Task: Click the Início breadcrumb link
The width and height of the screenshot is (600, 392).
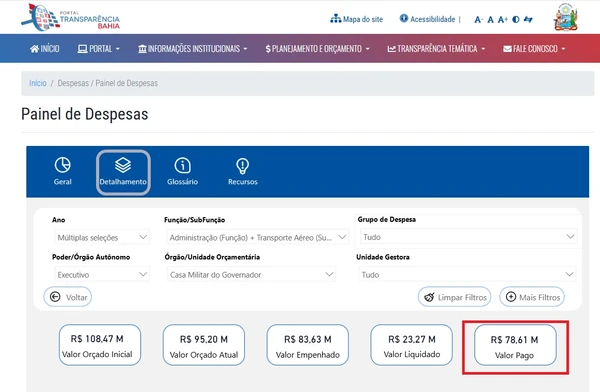Action: click(38, 83)
